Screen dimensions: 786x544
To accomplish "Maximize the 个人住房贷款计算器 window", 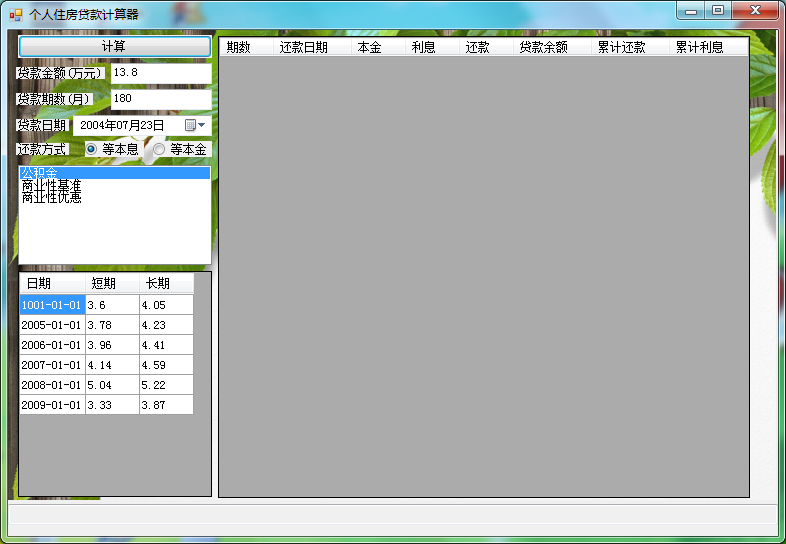I will [x=718, y=11].
